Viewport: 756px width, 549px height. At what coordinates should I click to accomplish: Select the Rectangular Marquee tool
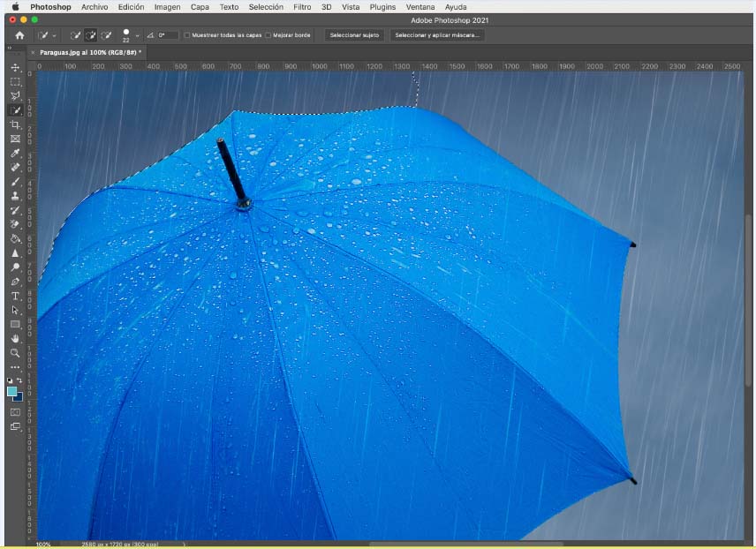pyautogui.click(x=15, y=81)
